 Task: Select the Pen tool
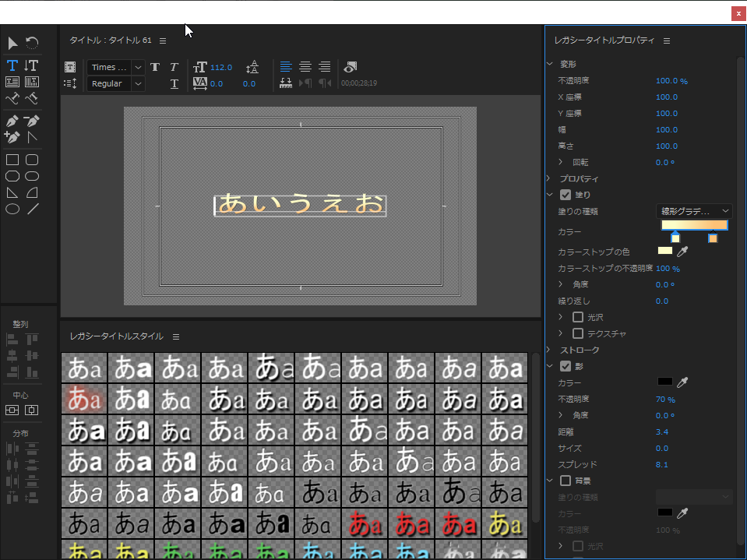(12, 121)
